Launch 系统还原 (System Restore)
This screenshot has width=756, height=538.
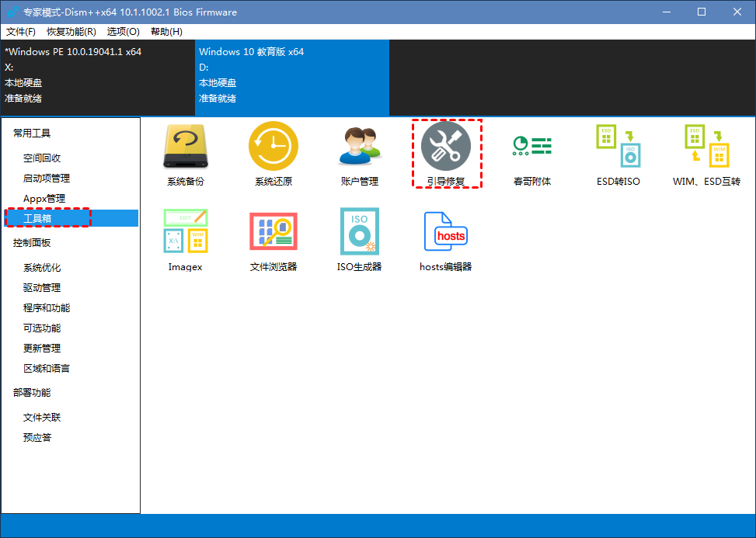(273, 153)
